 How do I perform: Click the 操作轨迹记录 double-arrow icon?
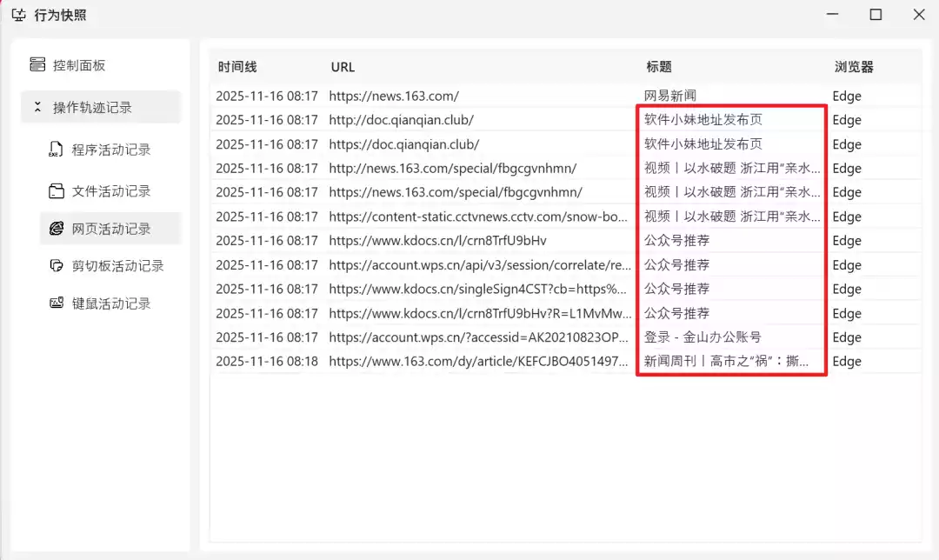pyautogui.click(x=37, y=106)
